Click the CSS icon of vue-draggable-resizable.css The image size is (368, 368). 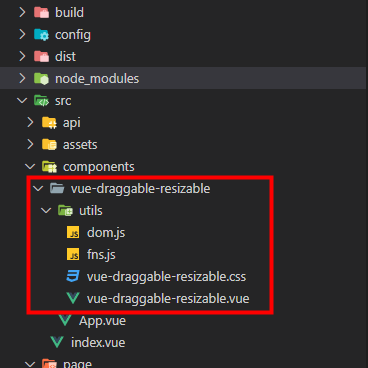73,277
